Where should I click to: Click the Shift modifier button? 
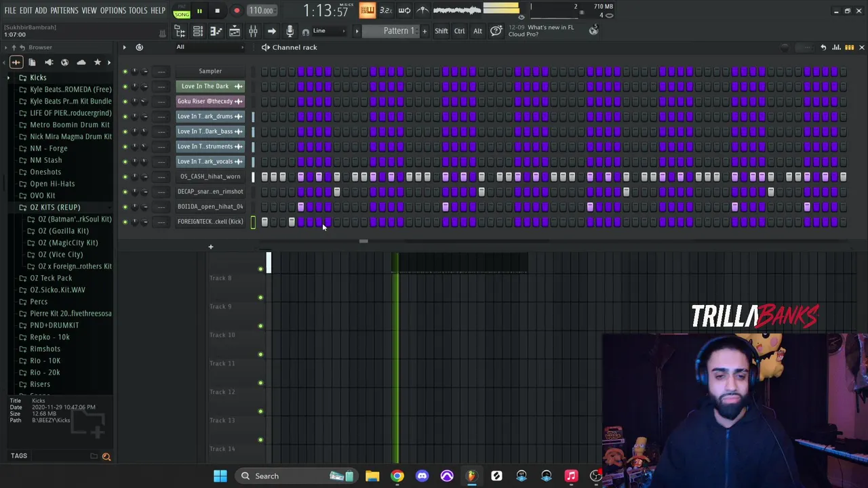click(x=441, y=31)
